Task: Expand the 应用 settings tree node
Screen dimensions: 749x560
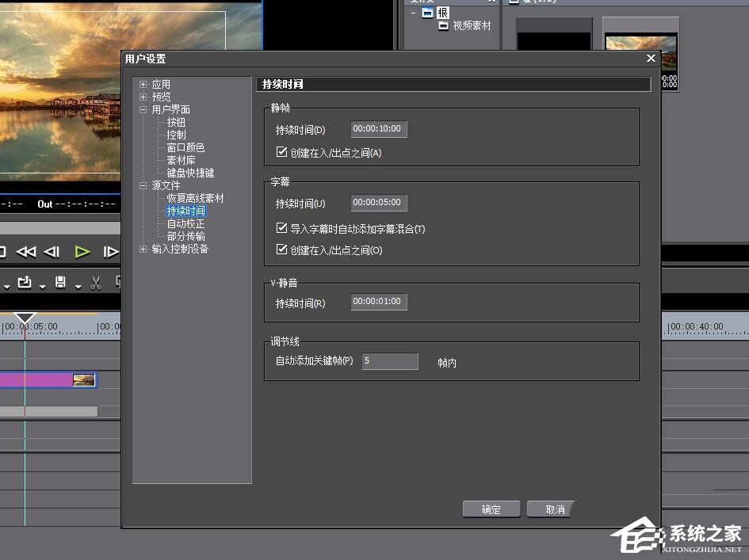Action: click(143, 83)
